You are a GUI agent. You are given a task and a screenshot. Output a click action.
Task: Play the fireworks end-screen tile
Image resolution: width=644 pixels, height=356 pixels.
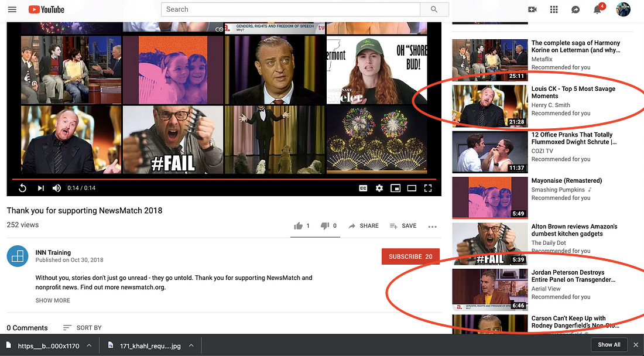tap(376, 139)
